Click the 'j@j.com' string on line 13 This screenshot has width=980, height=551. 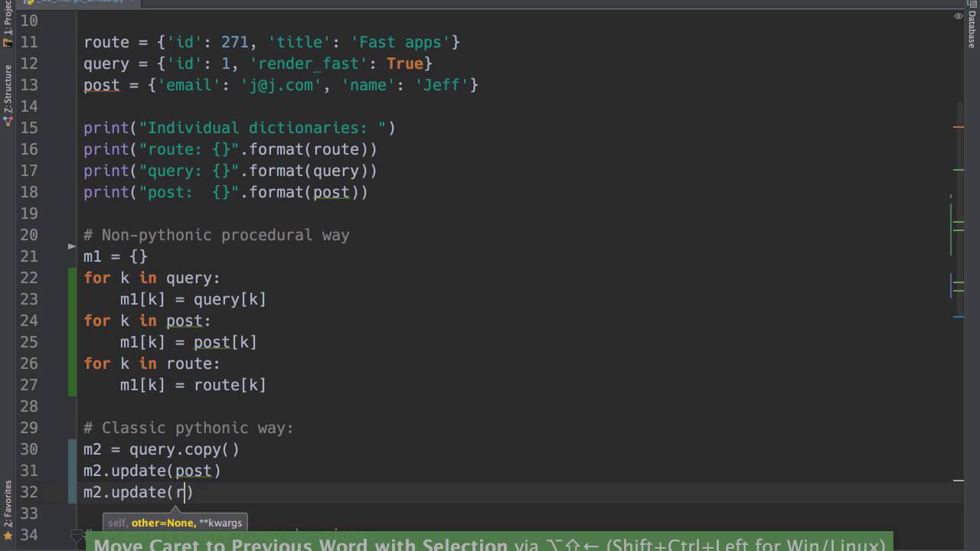(x=281, y=85)
